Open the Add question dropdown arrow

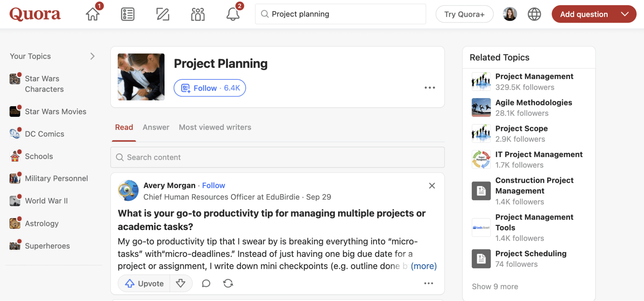tap(625, 14)
